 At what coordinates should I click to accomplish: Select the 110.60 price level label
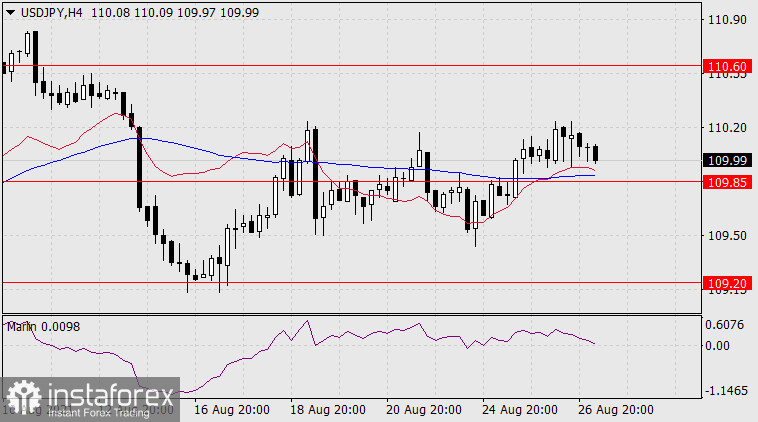727,66
